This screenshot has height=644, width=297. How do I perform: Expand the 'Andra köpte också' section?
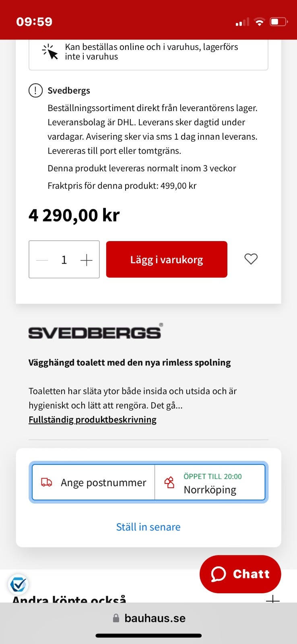[272, 599]
